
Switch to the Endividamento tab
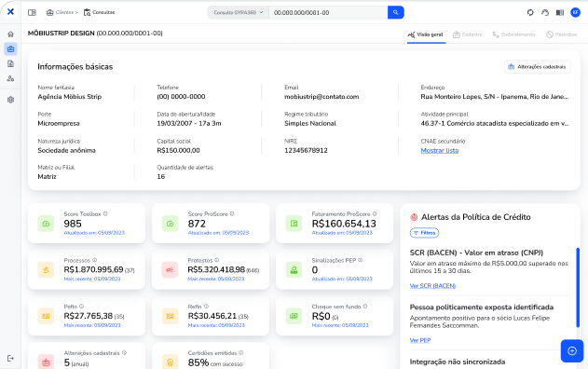[513, 34]
